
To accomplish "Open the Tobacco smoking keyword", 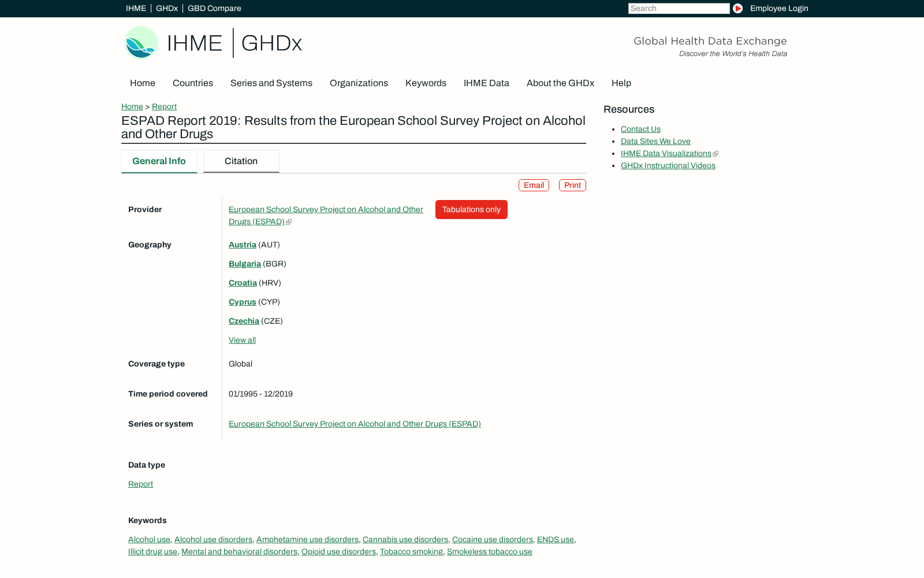I will pos(411,552).
